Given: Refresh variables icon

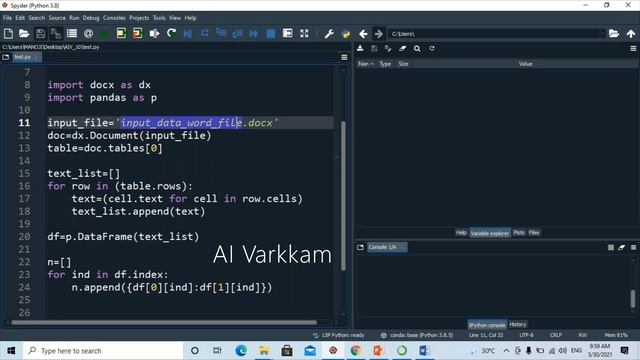Looking at the screenshot, I should tap(432, 49).
